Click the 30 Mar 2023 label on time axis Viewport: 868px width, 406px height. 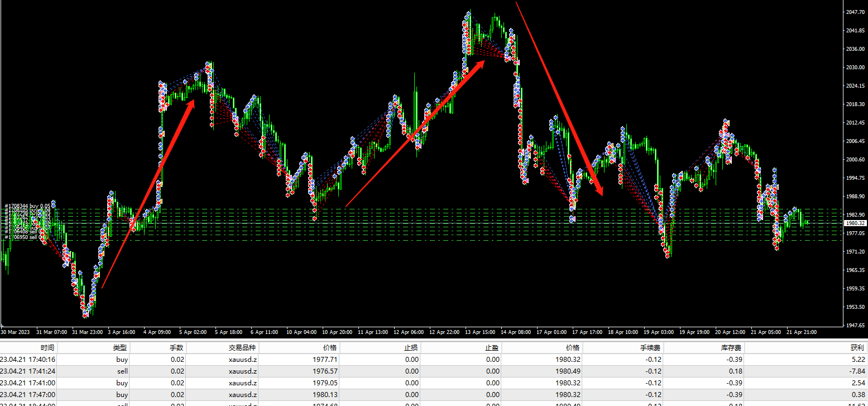point(15,332)
